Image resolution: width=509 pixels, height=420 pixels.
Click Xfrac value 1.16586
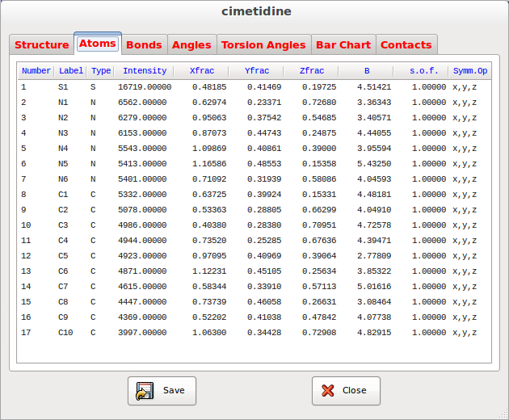(209, 164)
